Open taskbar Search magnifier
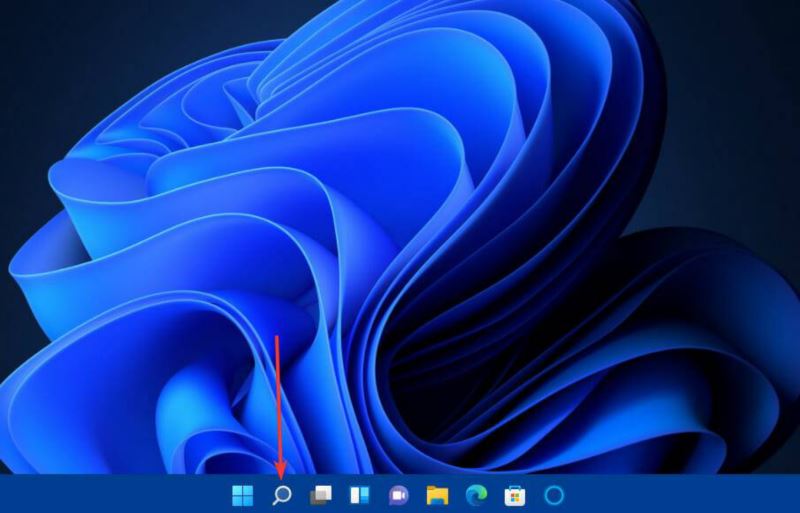The width and height of the screenshot is (800, 513). point(282,495)
